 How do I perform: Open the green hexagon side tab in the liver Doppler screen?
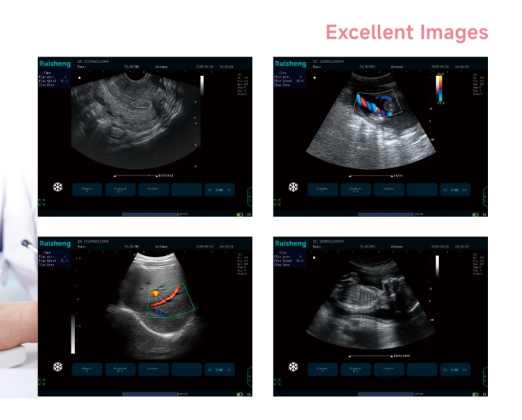coord(250,377)
